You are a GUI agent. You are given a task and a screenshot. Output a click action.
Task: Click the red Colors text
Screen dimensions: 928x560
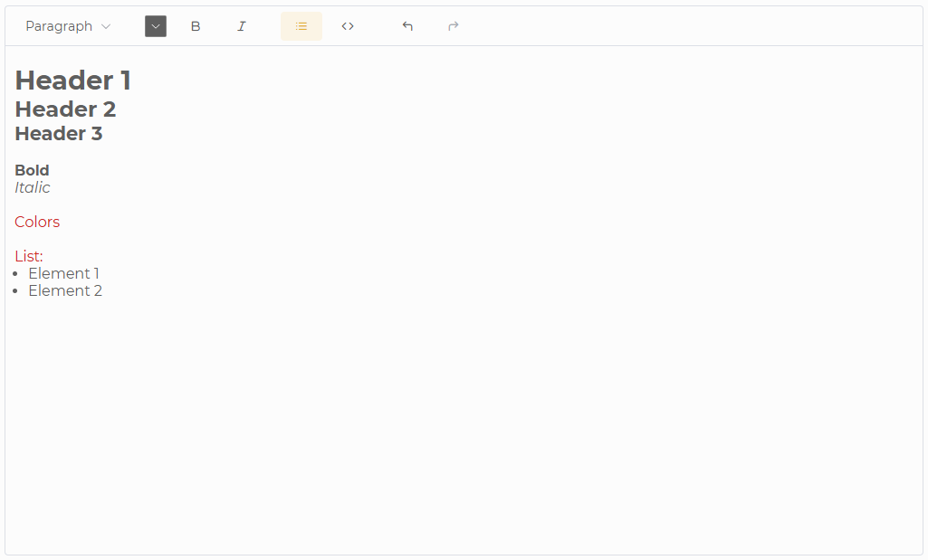tap(37, 222)
